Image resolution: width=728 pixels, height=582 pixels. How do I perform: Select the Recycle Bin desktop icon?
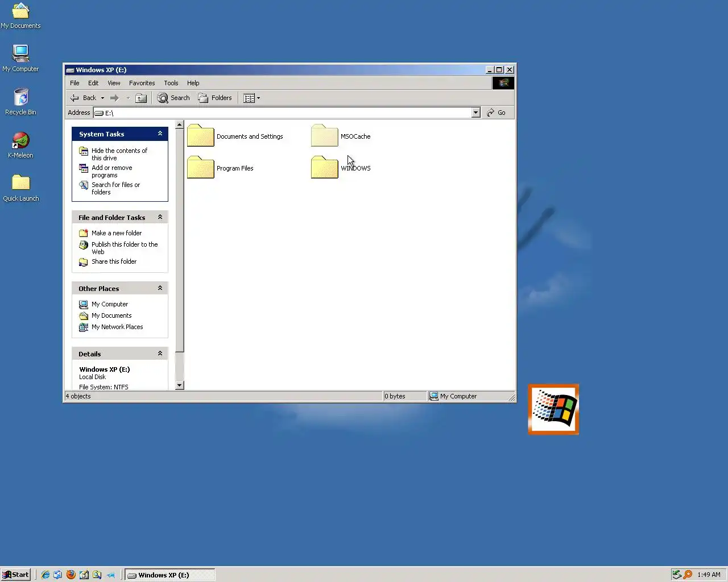coord(20,102)
